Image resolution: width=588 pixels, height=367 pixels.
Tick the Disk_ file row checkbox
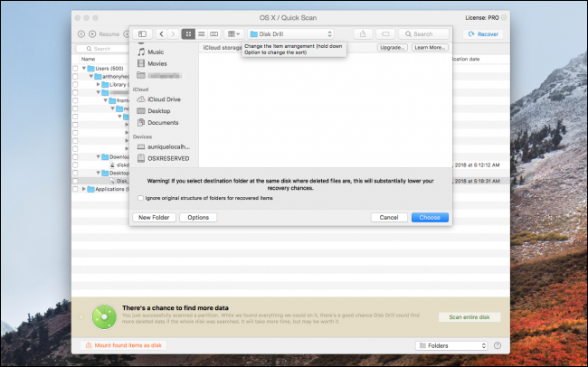75,181
